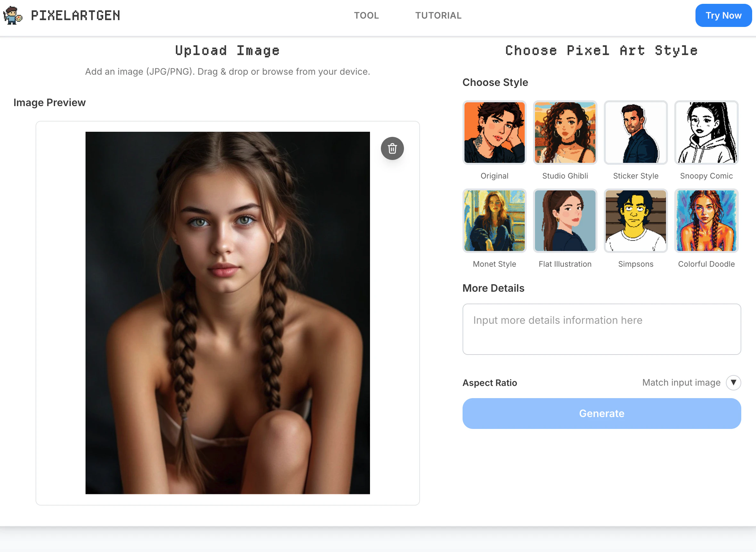This screenshot has height=552, width=756.
Task: Select the Original style thumbnail
Action: 494,133
